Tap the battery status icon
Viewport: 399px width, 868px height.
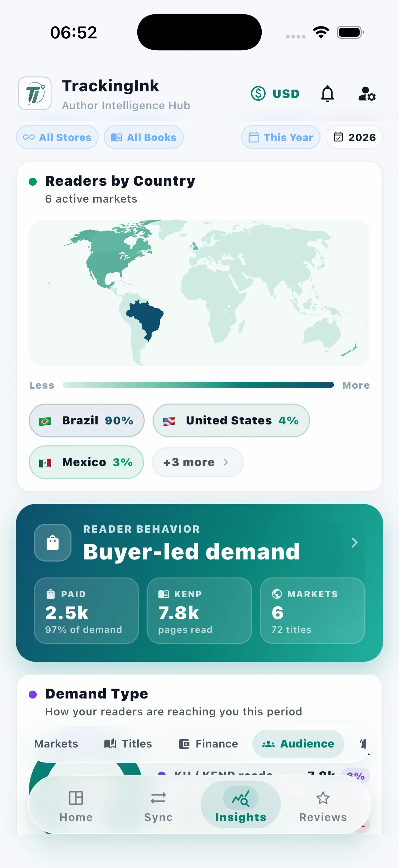350,32
